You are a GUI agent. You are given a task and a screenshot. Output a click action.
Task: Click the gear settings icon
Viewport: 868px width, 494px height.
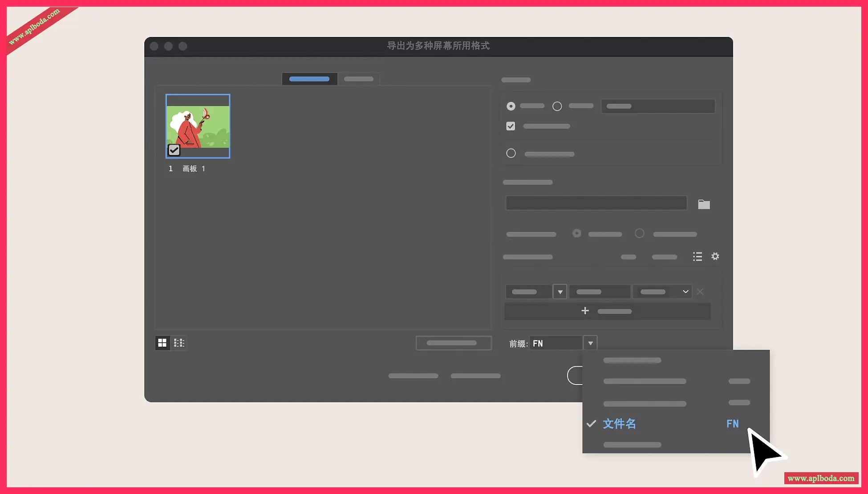(x=715, y=256)
